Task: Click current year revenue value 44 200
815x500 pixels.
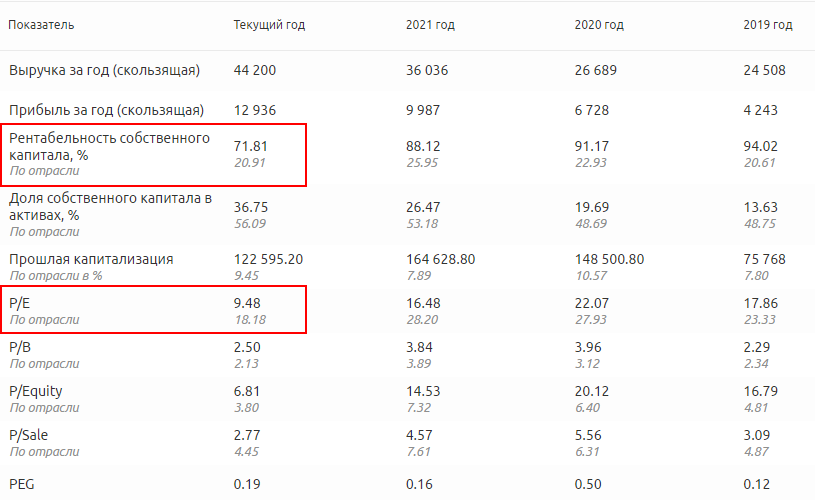Action: tap(255, 71)
